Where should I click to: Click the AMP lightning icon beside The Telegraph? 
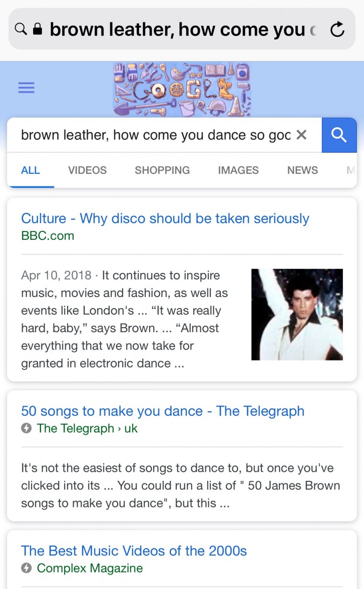26,429
